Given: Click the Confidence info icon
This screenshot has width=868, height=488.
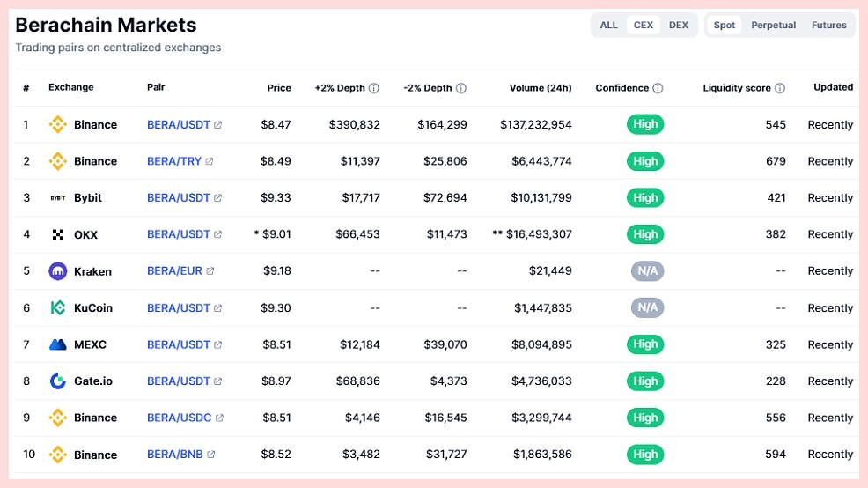Looking at the screenshot, I should coord(658,88).
